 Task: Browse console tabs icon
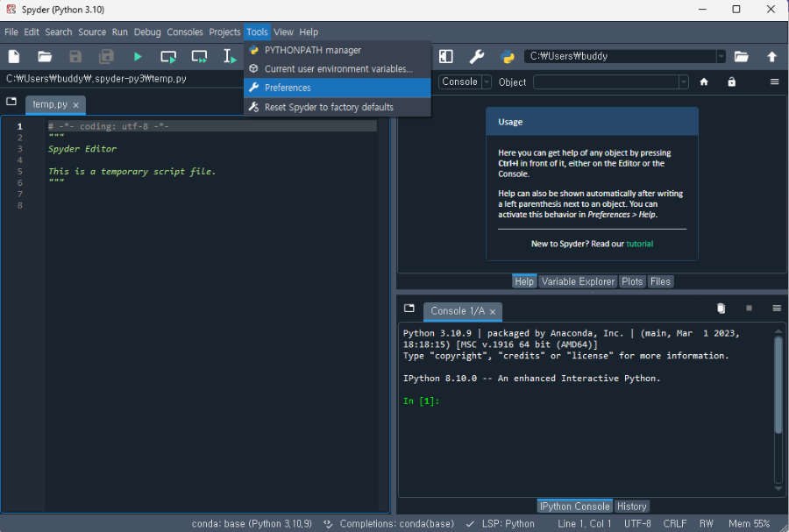tap(409, 309)
